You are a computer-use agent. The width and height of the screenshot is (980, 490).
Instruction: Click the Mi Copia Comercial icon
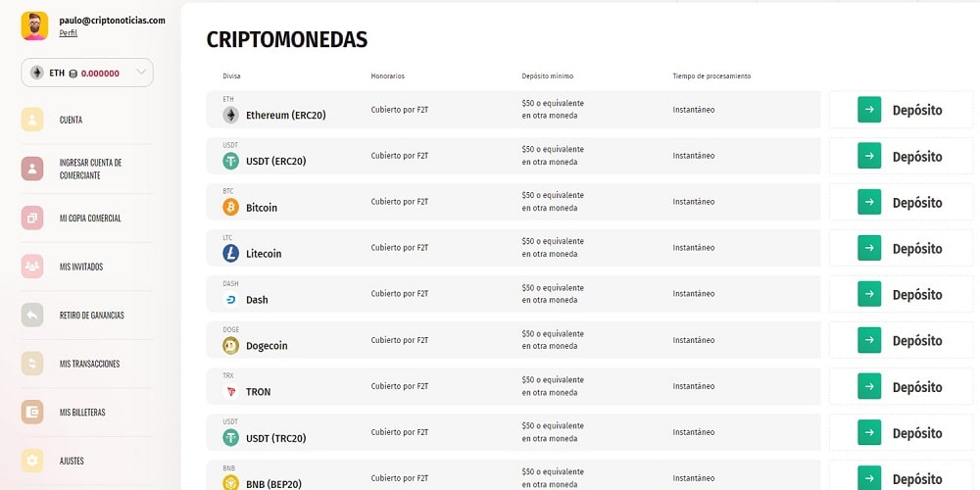click(x=32, y=218)
